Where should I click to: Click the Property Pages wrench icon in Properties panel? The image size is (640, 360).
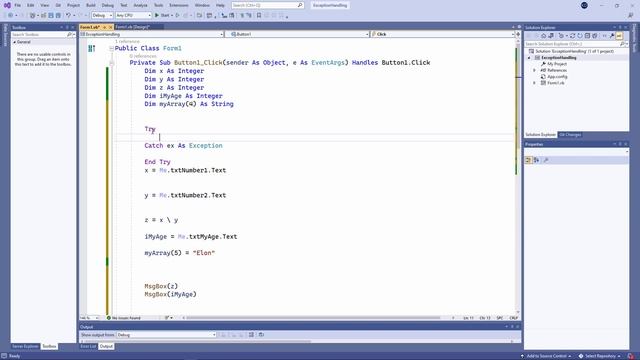point(546,160)
